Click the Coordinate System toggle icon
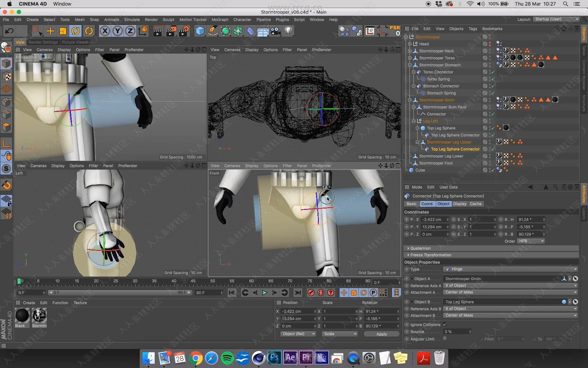This screenshot has height=368, width=588. [143, 31]
